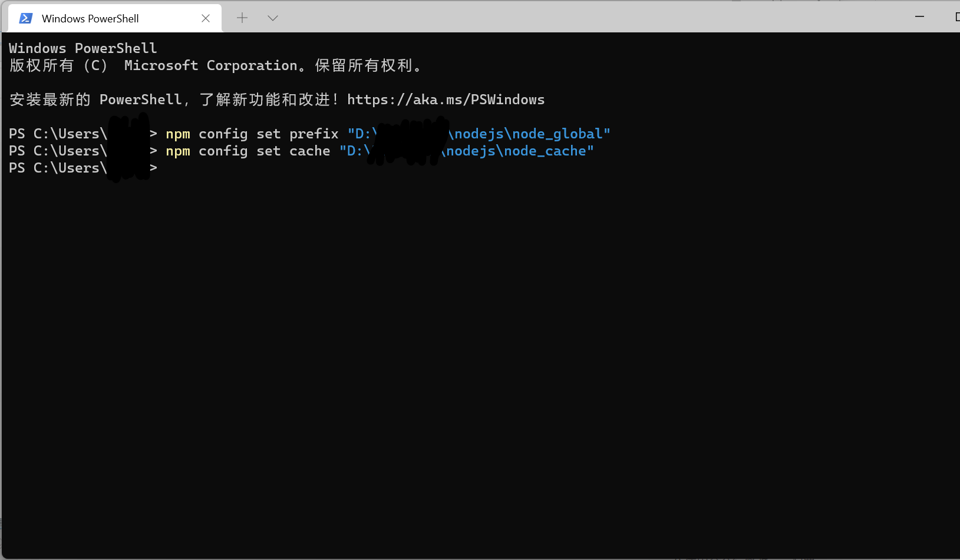Image resolution: width=960 pixels, height=560 pixels.
Task: Open a new tab with the plus button
Action: (x=242, y=18)
